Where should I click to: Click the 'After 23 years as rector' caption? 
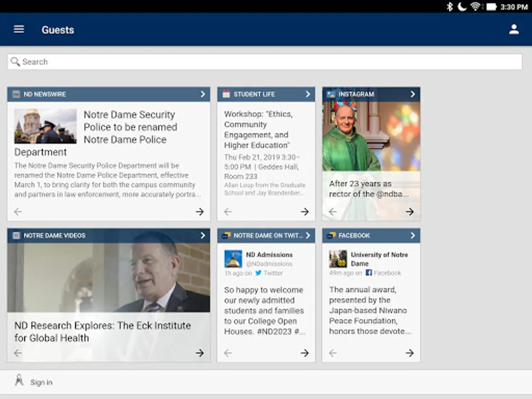(x=369, y=189)
